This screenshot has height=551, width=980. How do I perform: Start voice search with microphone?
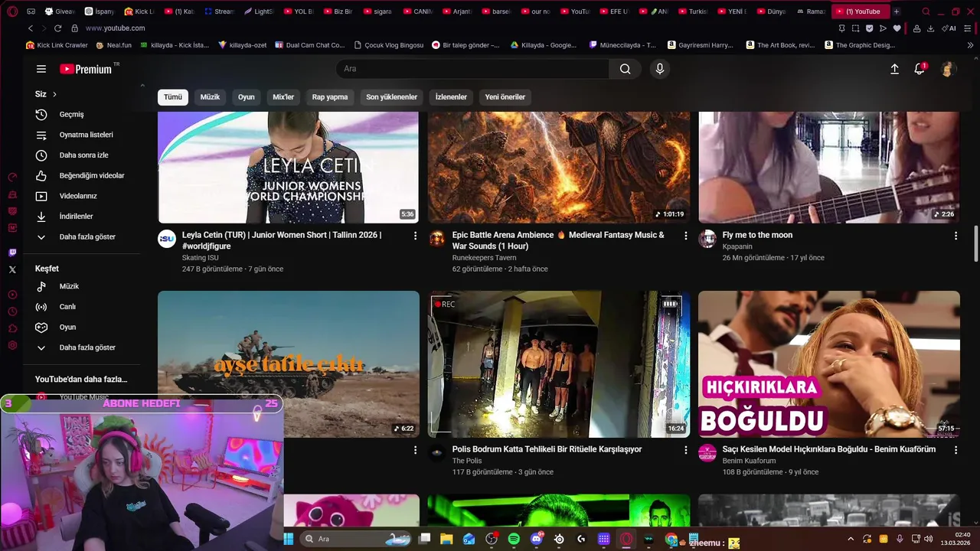pos(660,69)
